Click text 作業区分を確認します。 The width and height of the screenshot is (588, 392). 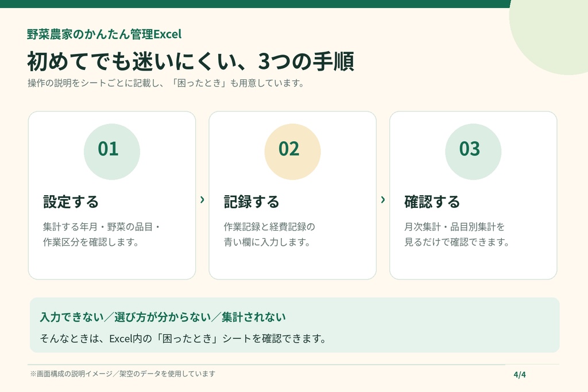[x=91, y=242]
